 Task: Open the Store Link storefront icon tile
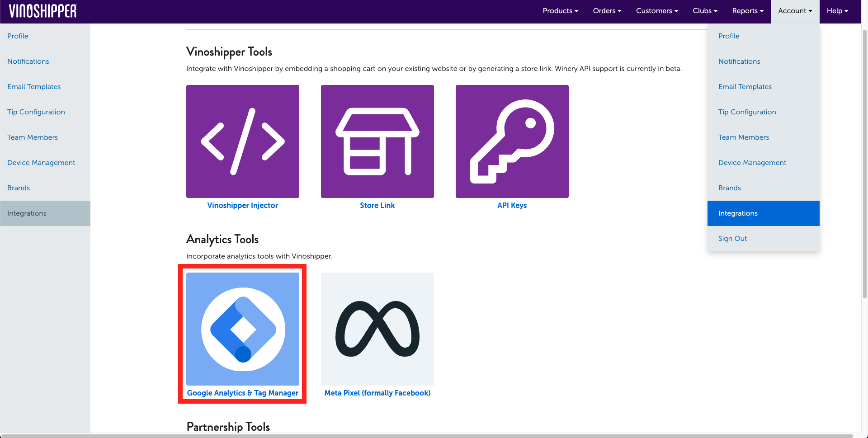click(377, 141)
